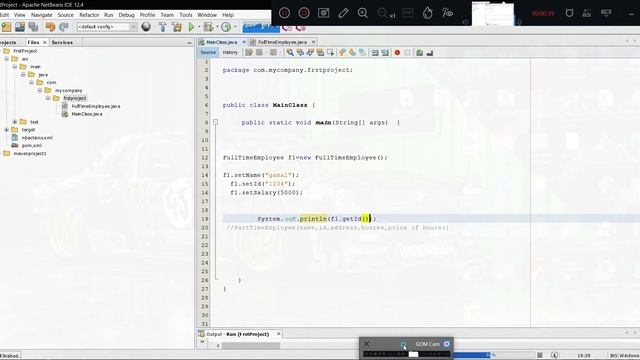Switch to the Files panel tab
The height and width of the screenshot is (360, 640).
(x=33, y=42)
